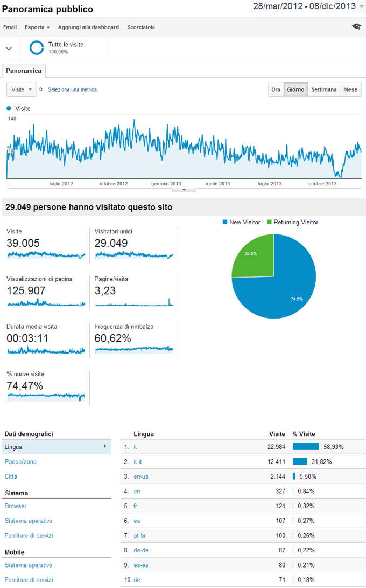Switch chart granularity to Giorno
This screenshot has height=588, width=366.
point(295,89)
